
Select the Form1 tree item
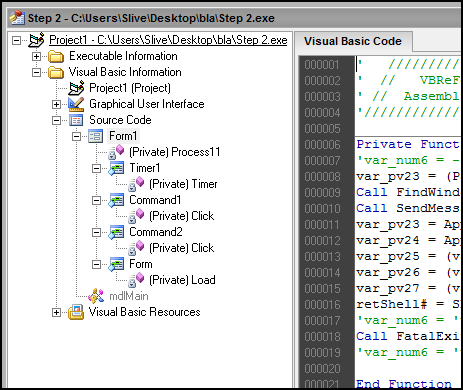[123, 136]
